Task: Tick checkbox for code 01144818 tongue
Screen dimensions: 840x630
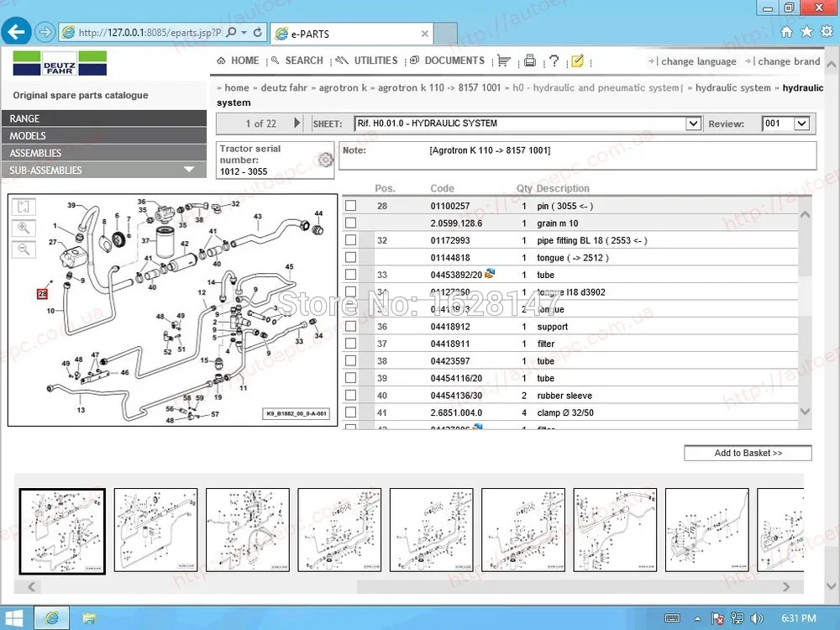Action: [351, 256]
